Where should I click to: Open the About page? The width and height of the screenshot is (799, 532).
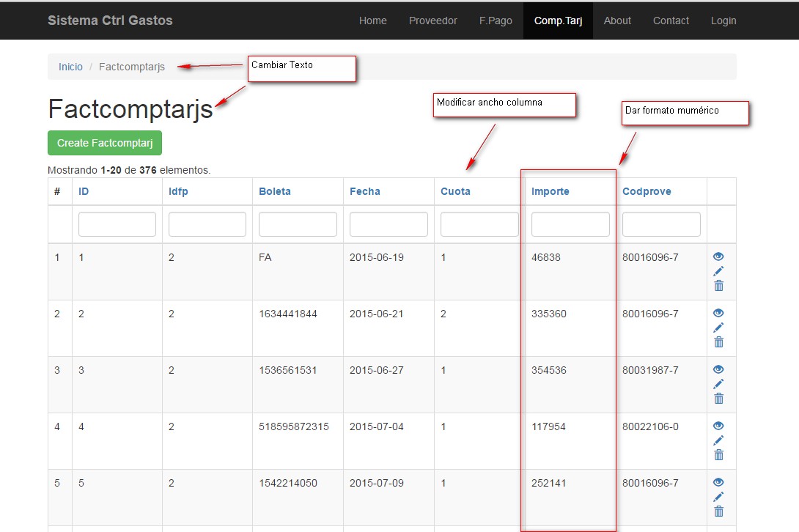click(x=617, y=21)
